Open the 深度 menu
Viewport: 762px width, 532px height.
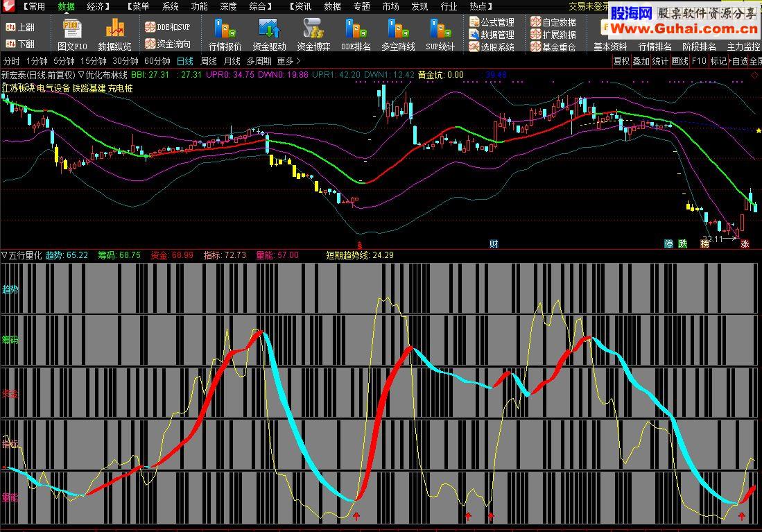228,6
